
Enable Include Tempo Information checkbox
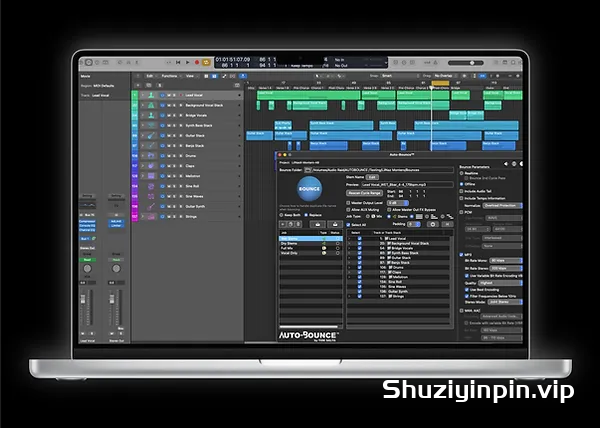point(462,199)
